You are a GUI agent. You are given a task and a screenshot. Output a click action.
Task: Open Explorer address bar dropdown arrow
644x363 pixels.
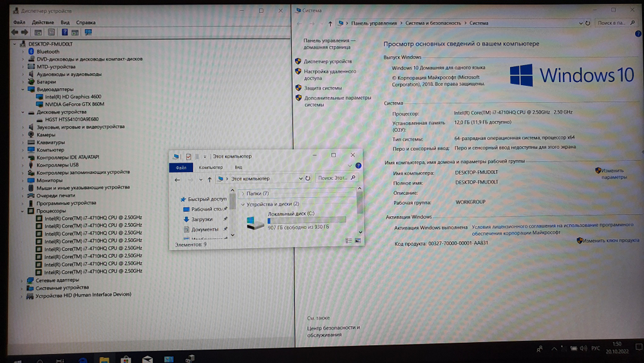click(x=301, y=179)
